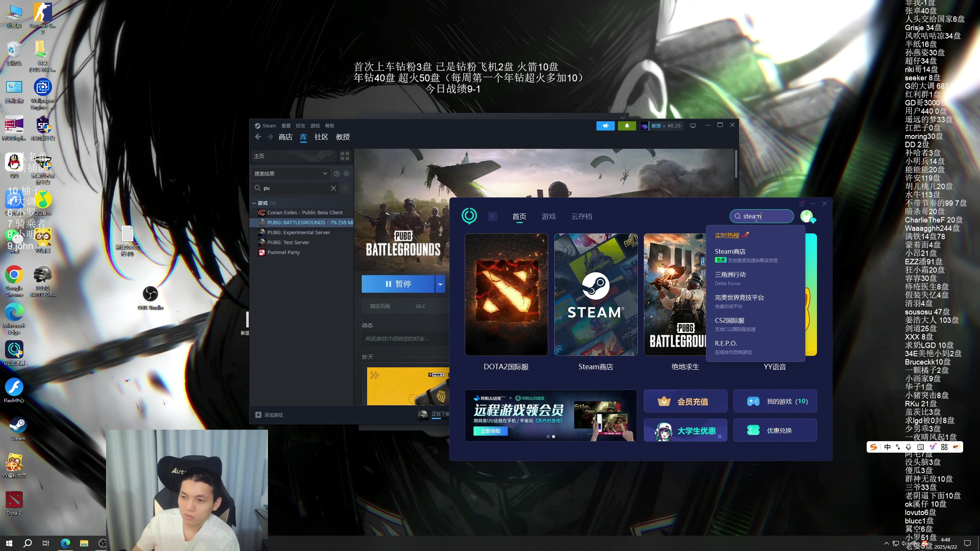Open the Steam menu in the menu bar
Screen dimensions: 980x551
pyautogui.click(x=269, y=126)
